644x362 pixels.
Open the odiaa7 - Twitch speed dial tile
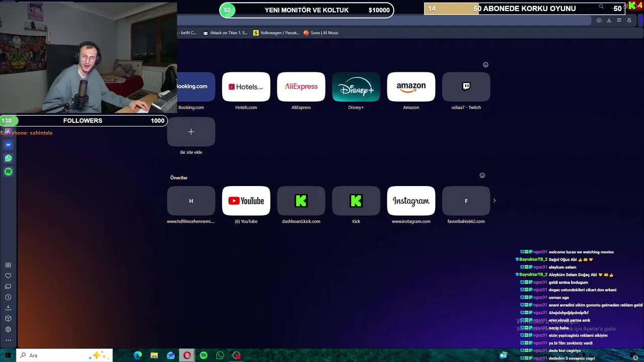click(466, 86)
